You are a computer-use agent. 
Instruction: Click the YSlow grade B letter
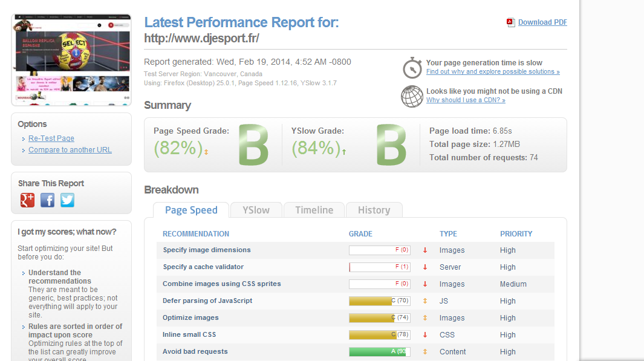click(x=391, y=145)
